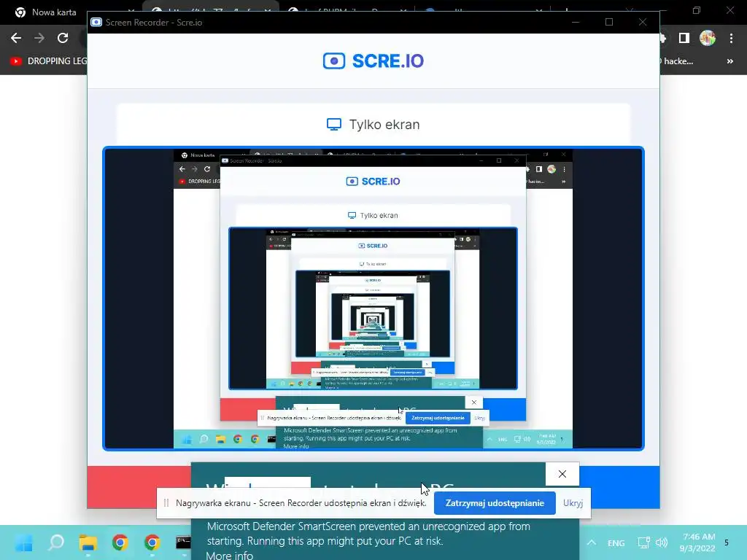This screenshot has height=560, width=747.
Task: Click the Ukryj link in sharing bar
Action: click(x=573, y=503)
